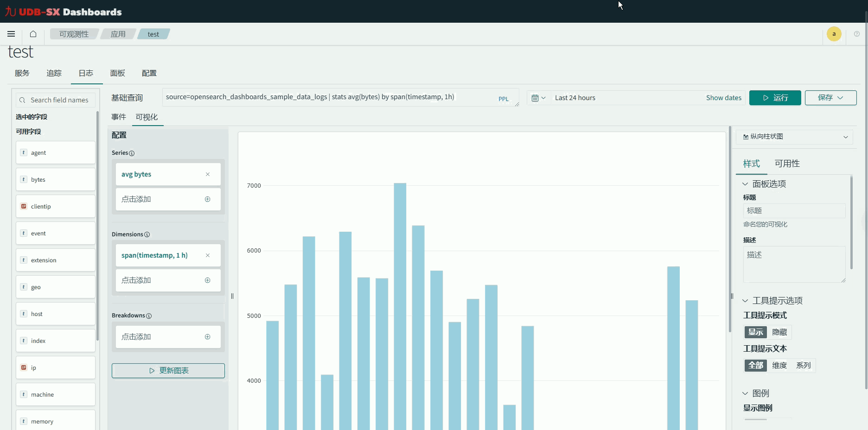This screenshot has width=868, height=430.
Task: Open the calendar quick date menu
Action: coord(538,98)
